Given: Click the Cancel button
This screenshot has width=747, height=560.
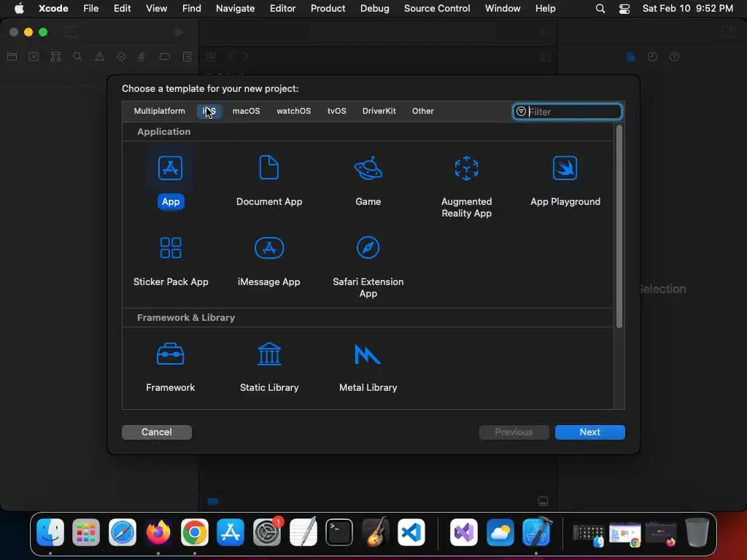Looking at the screenshot, I should coord(157,432).
